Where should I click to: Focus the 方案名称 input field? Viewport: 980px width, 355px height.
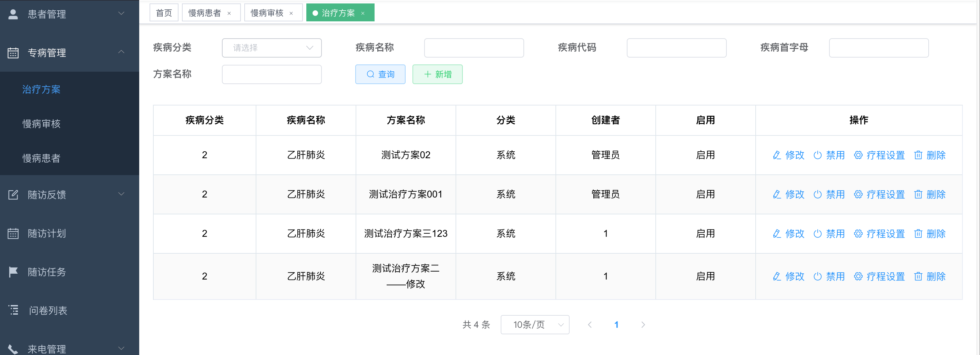tap(272, 74)
